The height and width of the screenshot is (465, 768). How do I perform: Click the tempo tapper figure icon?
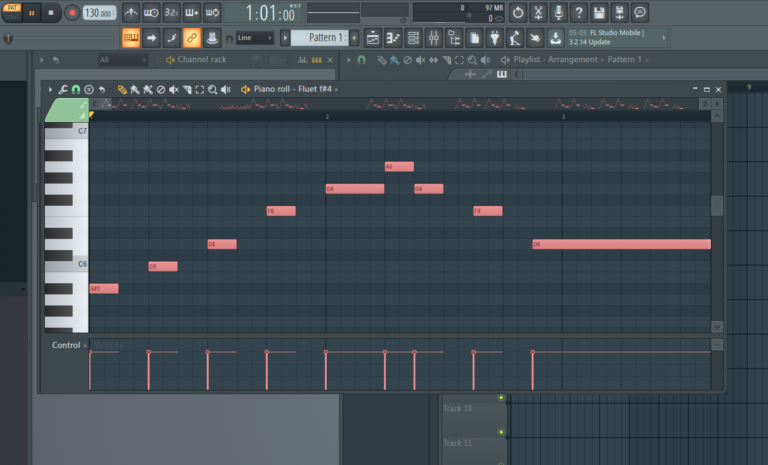(x=515, y=38)
